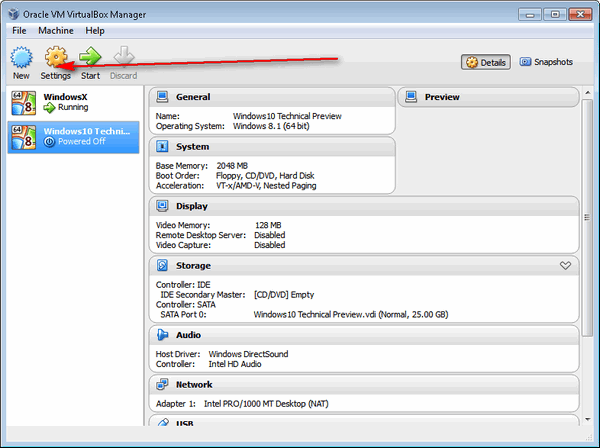
Task: Click the Remote Desktop Server Disabled value
Action: (269, 235)
